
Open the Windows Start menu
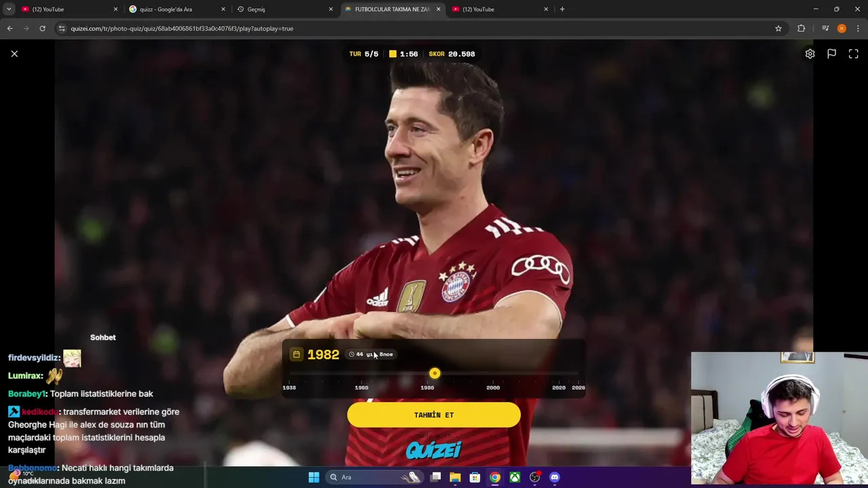tap(314, 477)
